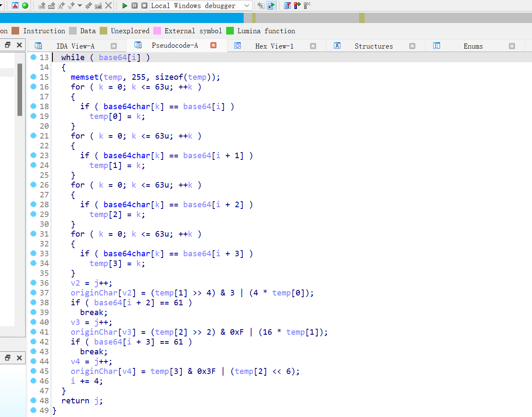The width and height of the screenshot is (532, 417).
Task: Click the red warning triangle toolbar icon
Action: (x=15, y=6)
